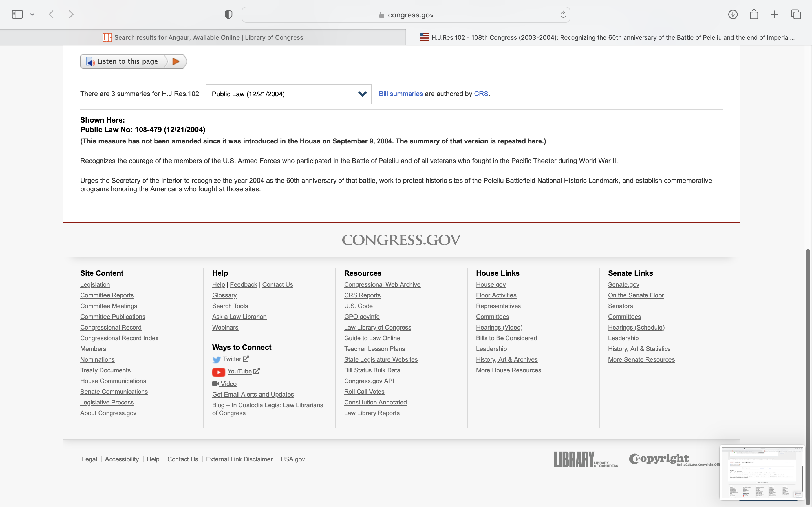Expand the Public Law (12/21/2004) summary dropdown

point(288,94)
